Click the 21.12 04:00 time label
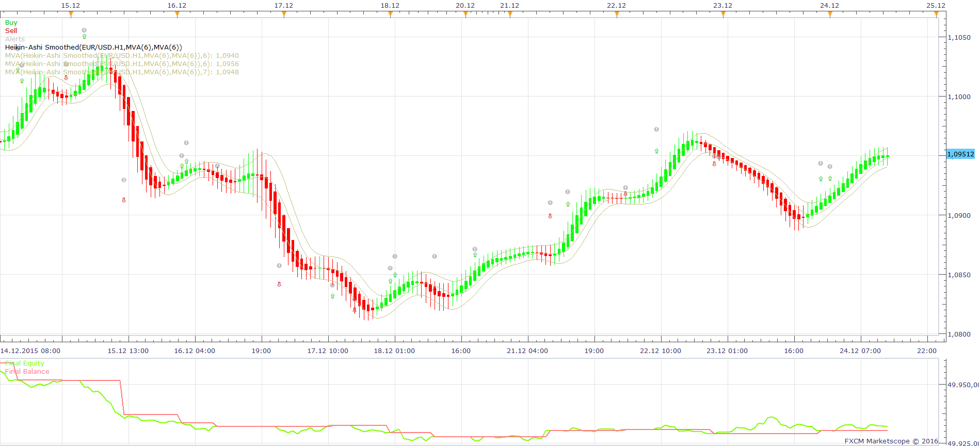Screen dimensions: 980x446 [x=527, y=351]
